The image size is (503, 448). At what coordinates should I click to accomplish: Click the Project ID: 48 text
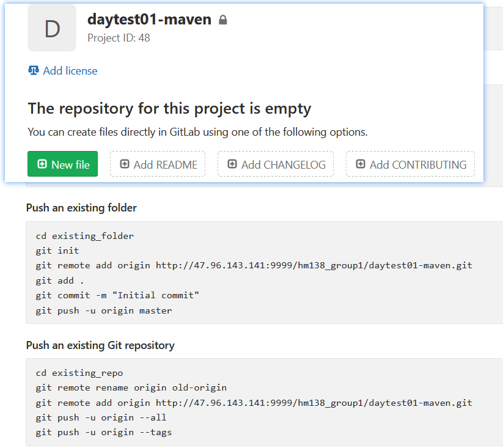119,38
